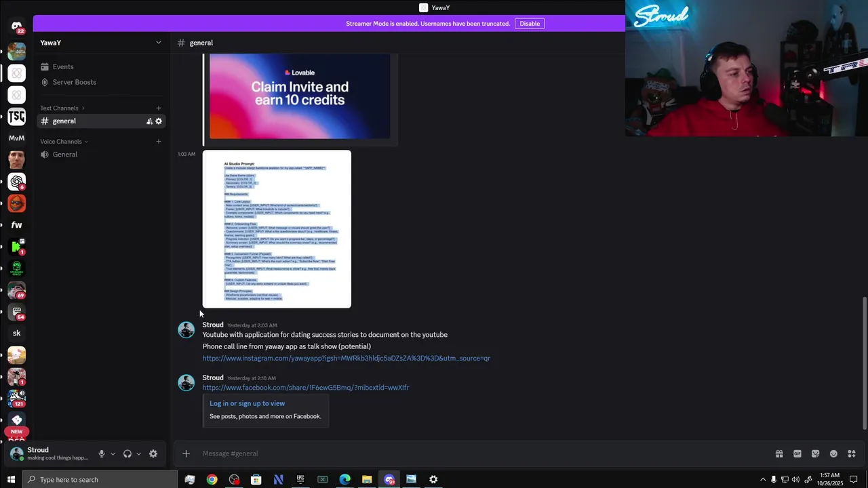868x488 pixels.
Task: Open microphone input options arrow
Action: [113, 454]
